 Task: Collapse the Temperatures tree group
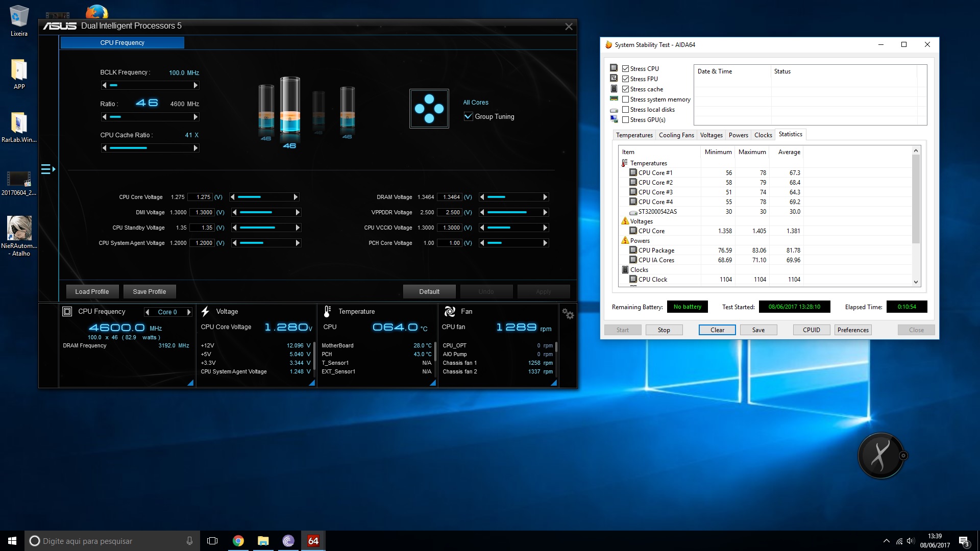tap(624, 163)
